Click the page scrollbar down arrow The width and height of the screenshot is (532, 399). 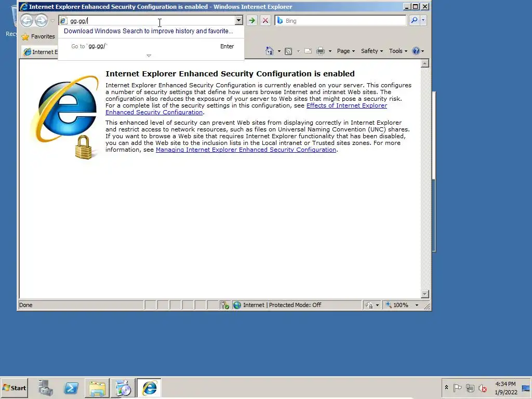(424, 294)
